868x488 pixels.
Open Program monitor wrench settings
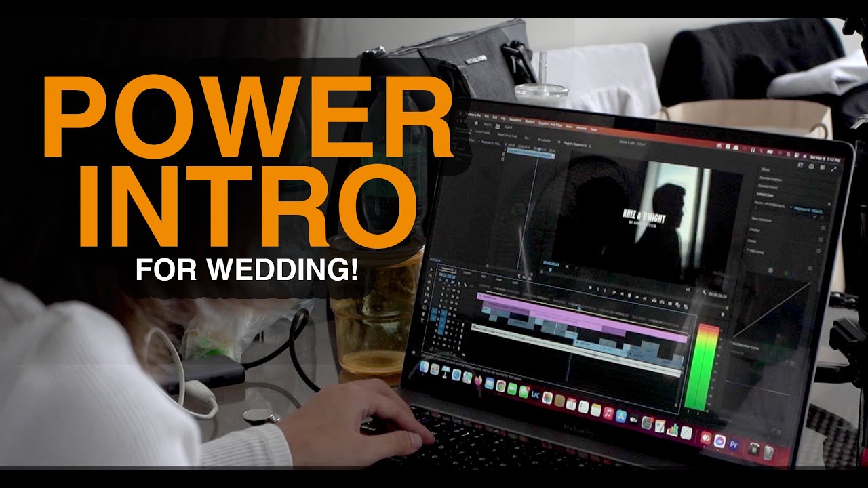(705, 292)
